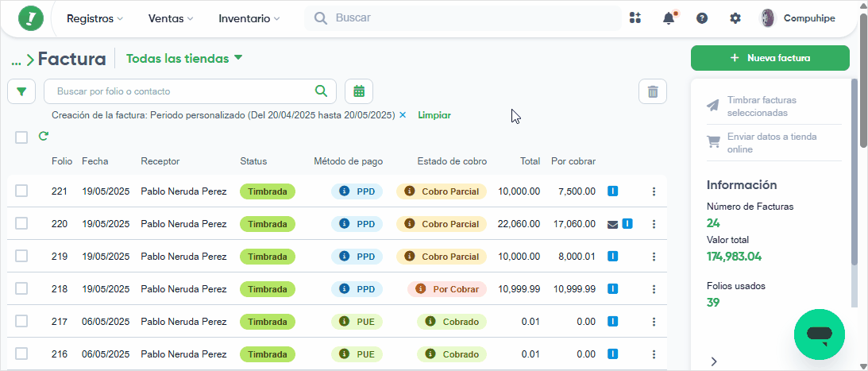Click the envelope icon on folio 220

[x=613, y=224]
